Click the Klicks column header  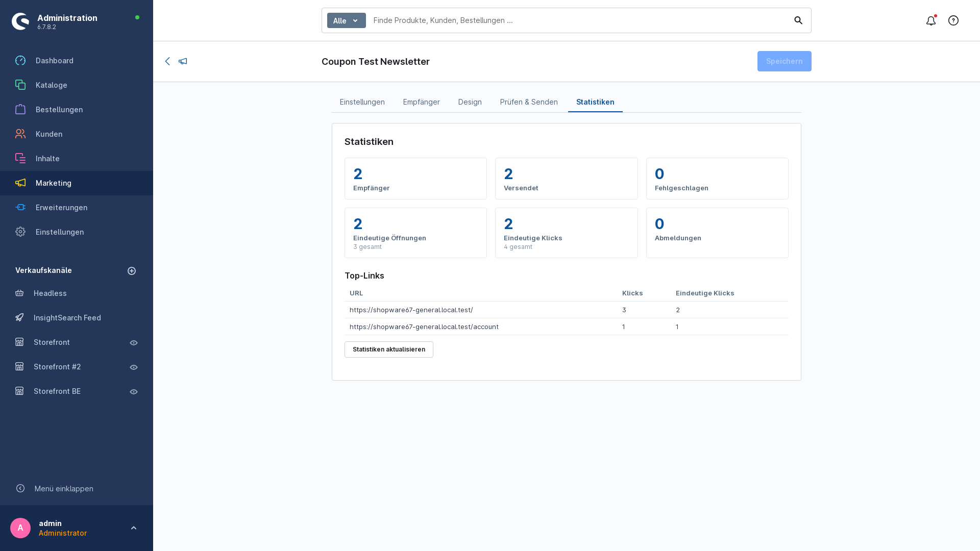pyautogui.click(x=632, y=293)
